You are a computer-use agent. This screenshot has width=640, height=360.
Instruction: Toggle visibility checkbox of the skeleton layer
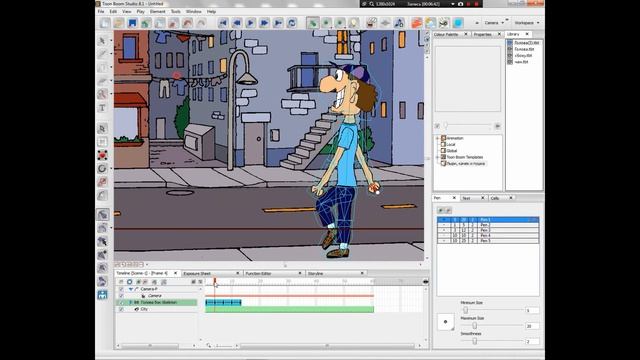click(121, 302)
